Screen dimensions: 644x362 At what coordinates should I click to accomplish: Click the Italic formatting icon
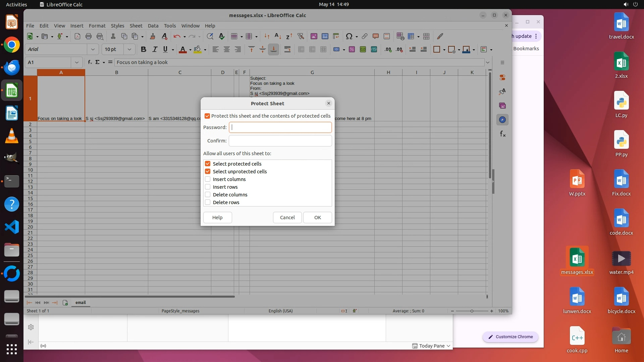(155, 50)
